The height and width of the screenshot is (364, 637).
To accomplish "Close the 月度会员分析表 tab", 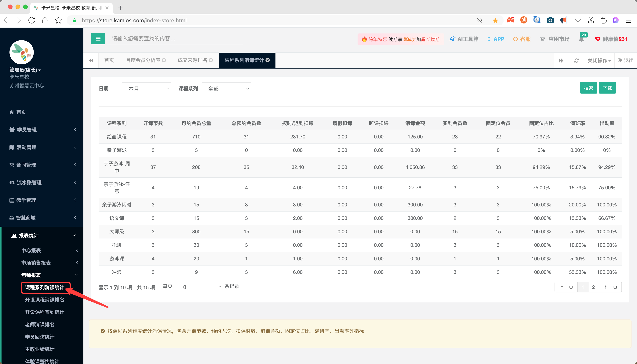I will 164,60.
